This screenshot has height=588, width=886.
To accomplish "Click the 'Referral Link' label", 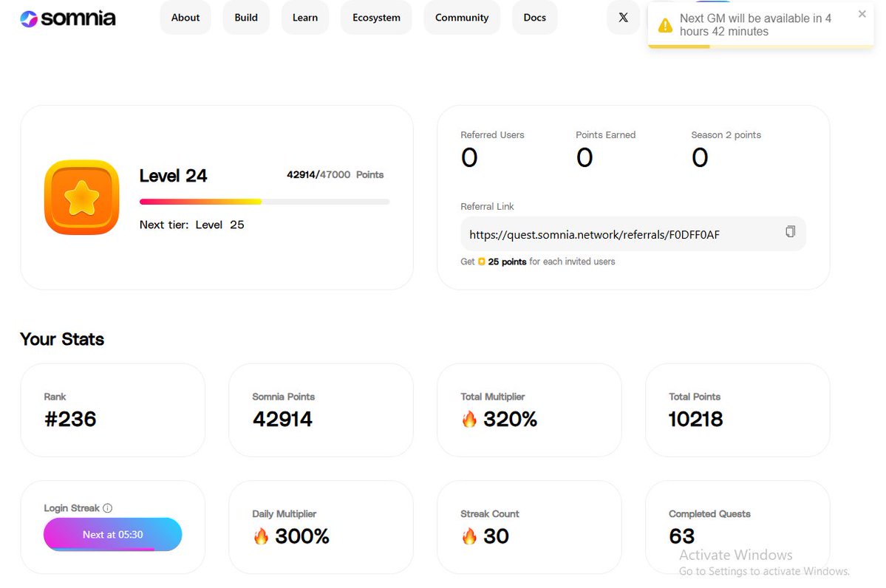I will (x=487, y=207).
